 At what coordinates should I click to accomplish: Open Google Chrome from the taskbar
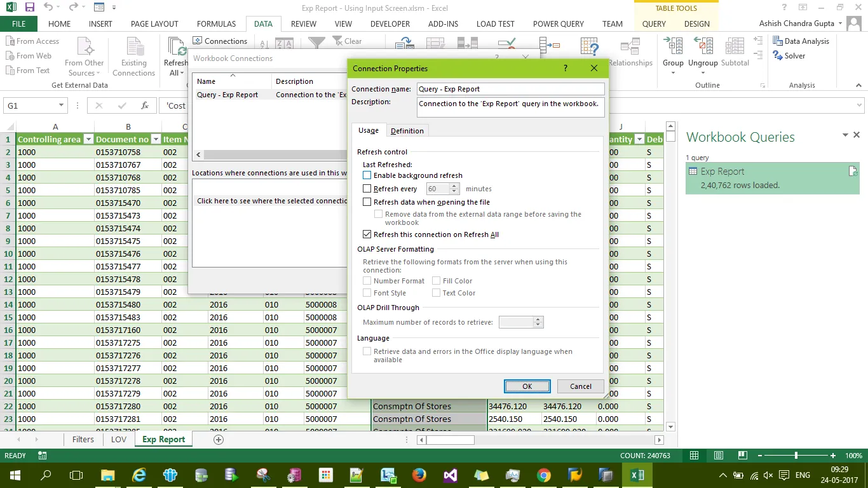click(x=543, y=475)
